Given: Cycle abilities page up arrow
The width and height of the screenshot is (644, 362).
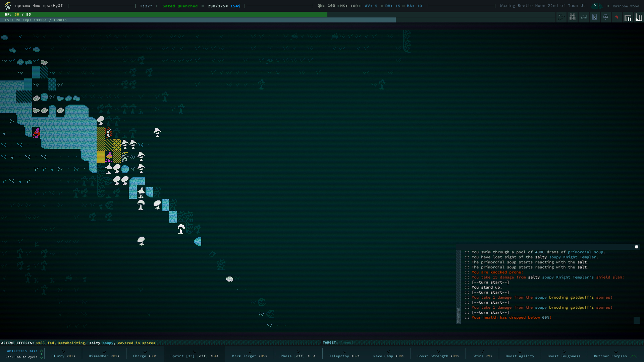Looking at the screenshot, I should click(x=42, y=351).
